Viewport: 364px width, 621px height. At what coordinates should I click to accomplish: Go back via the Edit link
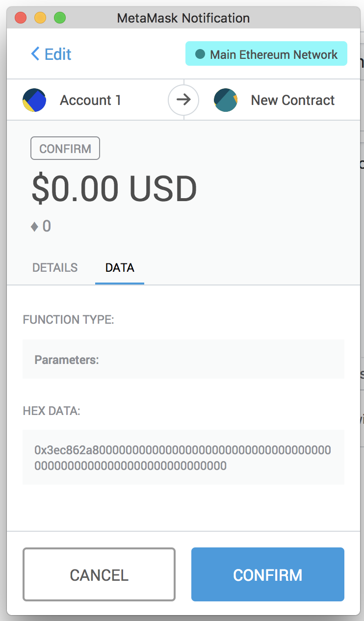51,54
